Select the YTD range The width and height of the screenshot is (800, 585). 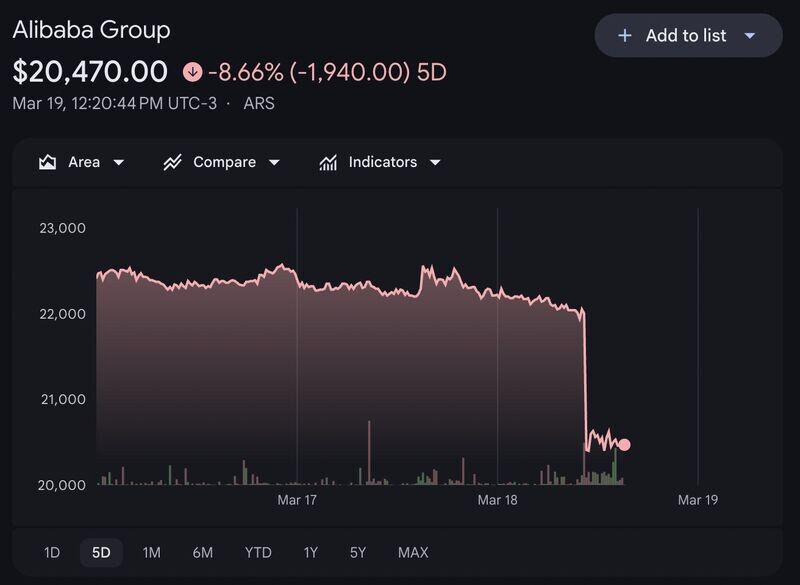coord(258,552)
